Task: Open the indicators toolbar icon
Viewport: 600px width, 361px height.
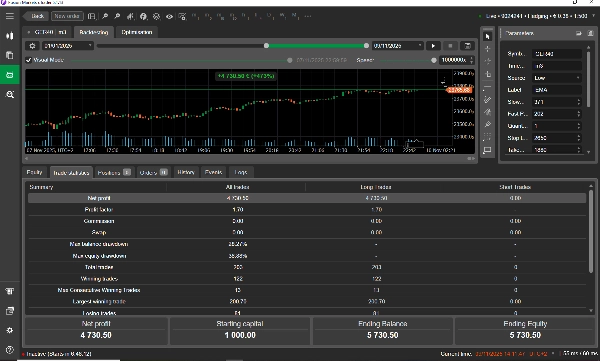Action: click(x=130, y=16)
